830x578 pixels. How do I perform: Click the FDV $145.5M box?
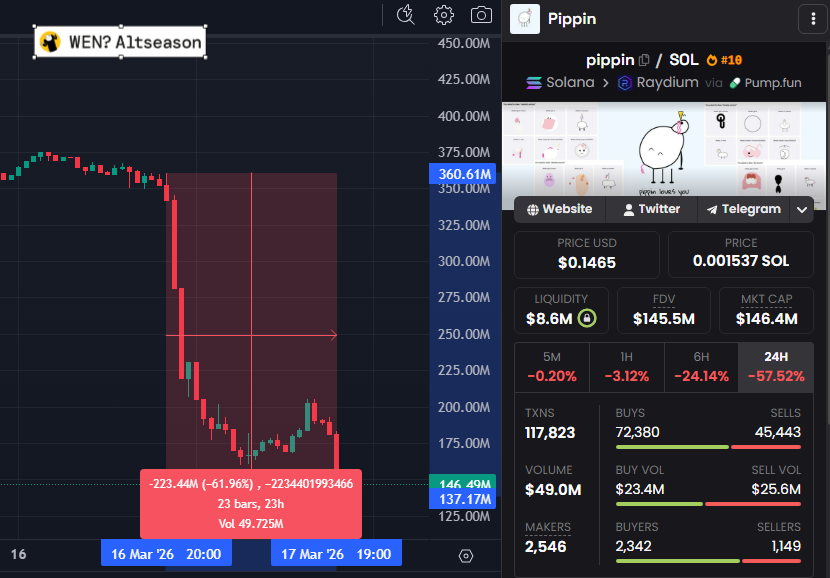click(664, 311)
